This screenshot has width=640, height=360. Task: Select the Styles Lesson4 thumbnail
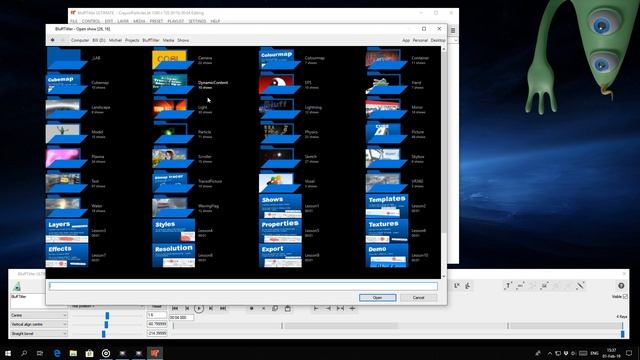[173, 231]
